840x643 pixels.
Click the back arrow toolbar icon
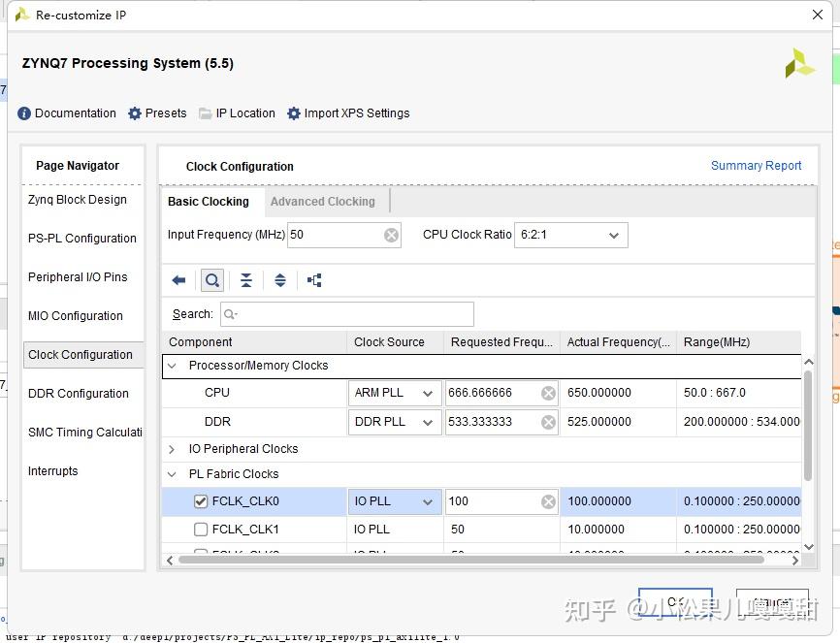178,280
